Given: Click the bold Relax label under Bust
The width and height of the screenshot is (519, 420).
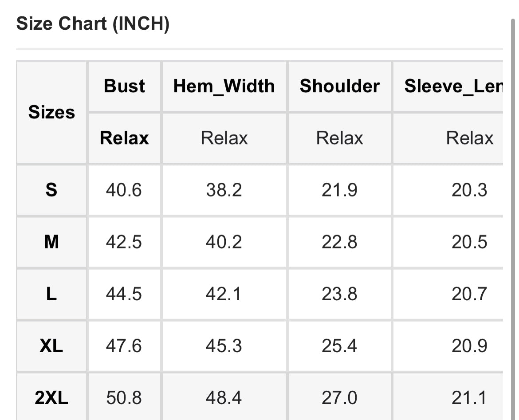Looking at the screenshot, I should [124, 138].
